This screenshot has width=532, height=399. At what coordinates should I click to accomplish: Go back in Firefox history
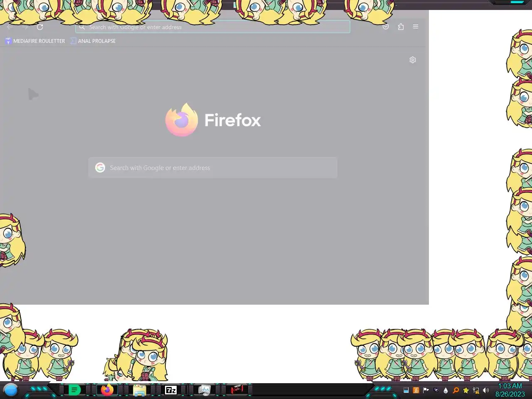coord(10,27)
